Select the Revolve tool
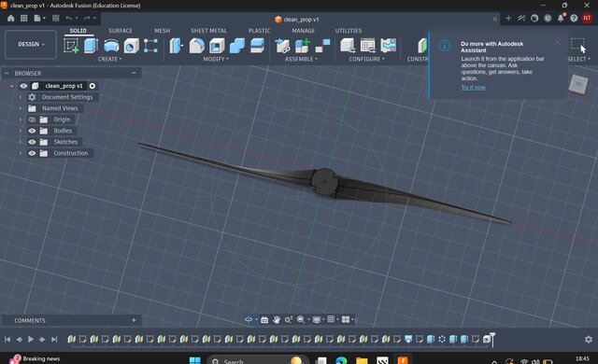This screenshot has height=364, width=598. tap(111, 46)
